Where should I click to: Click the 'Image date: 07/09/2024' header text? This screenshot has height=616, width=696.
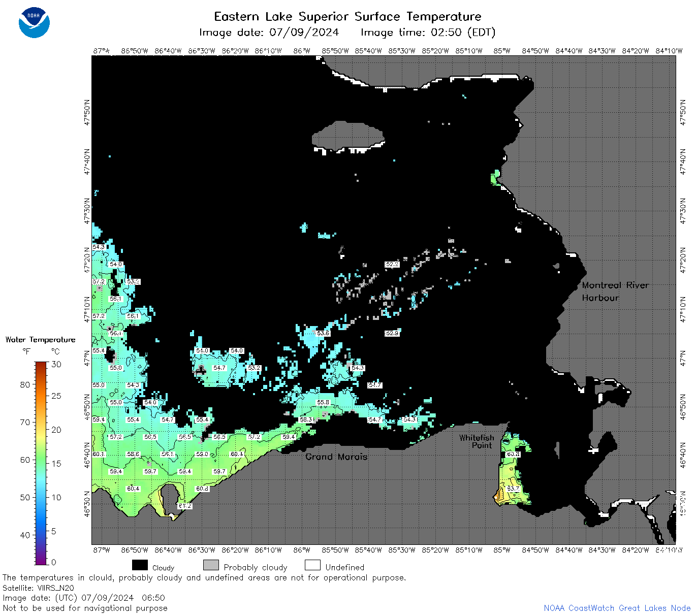269,33
